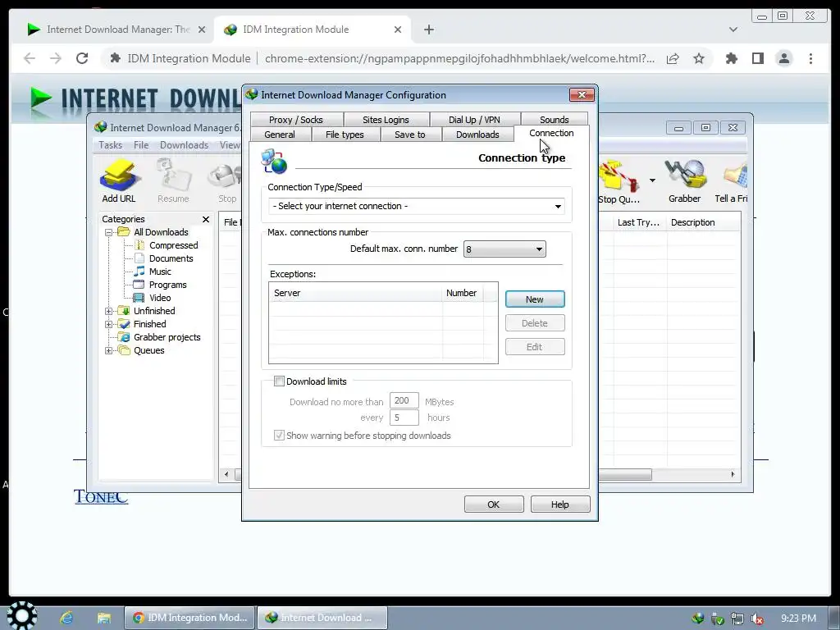This screenshot has width=840, height=630.
Task: Open Chrome tab search chevron
Action: point(733,30)
